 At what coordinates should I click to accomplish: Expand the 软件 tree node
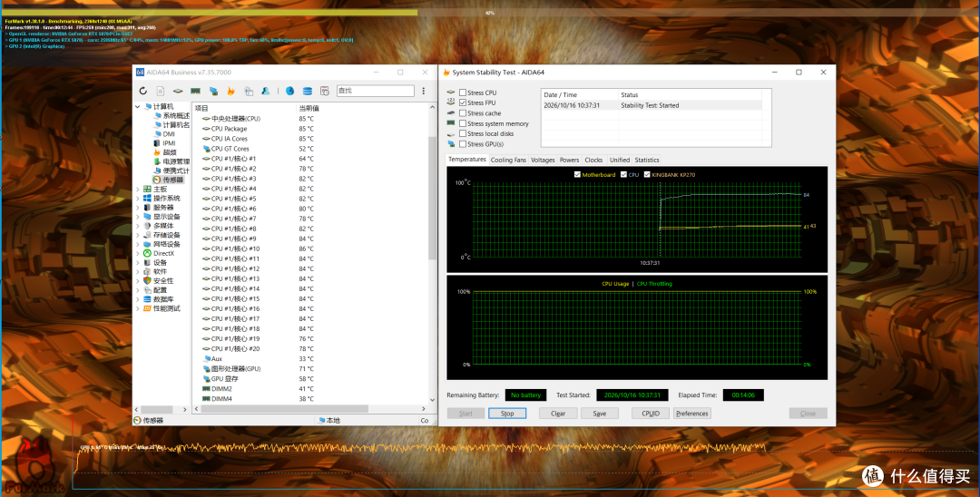pos(138,271)
